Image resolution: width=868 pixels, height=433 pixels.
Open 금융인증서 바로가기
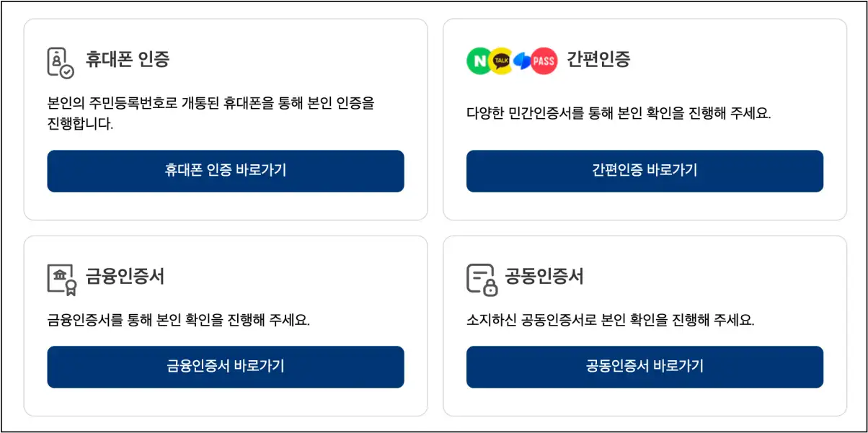(x=226, y=367)
